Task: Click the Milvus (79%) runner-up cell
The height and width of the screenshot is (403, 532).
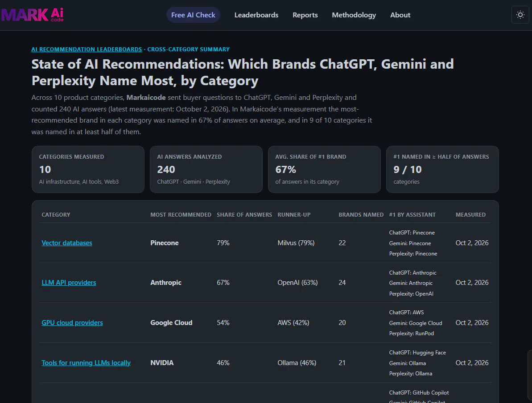Action: click(x=296, y=243)
